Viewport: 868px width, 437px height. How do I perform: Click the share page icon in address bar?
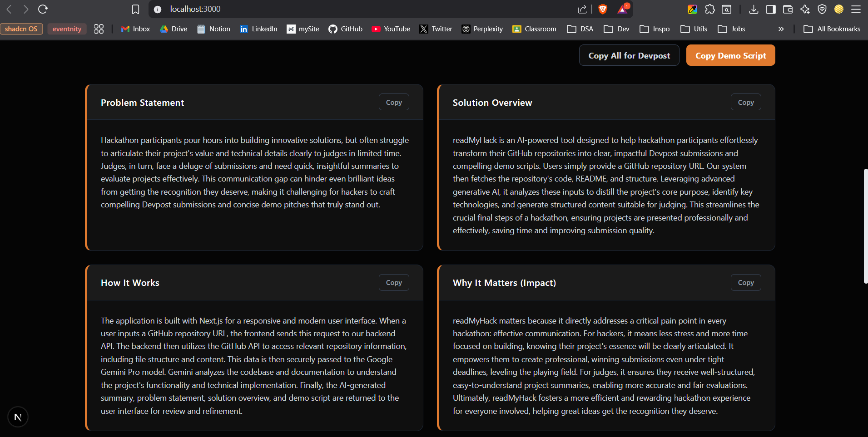tap(582, 9)
